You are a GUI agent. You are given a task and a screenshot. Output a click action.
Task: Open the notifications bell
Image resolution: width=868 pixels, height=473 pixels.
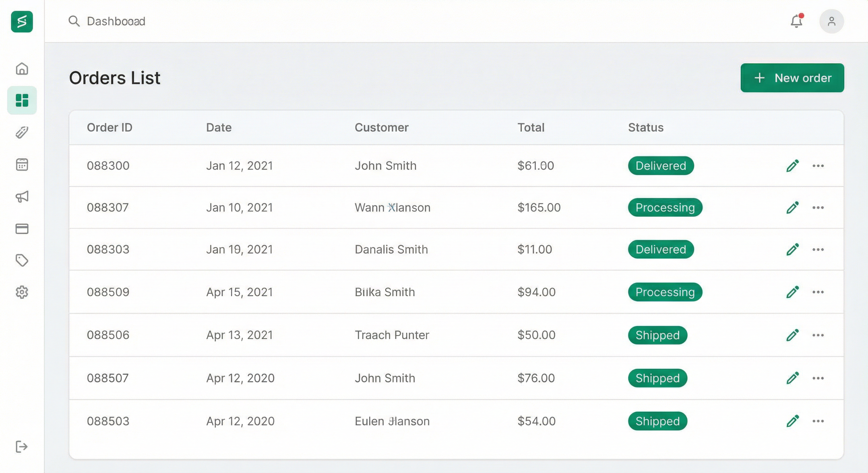click(796, 21)
